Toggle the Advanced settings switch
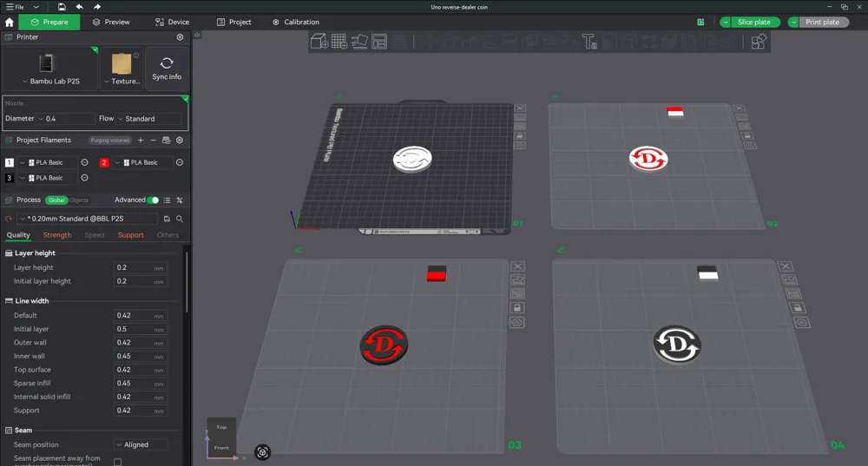Viewport: 868px width, 466px height. (154, 200)
